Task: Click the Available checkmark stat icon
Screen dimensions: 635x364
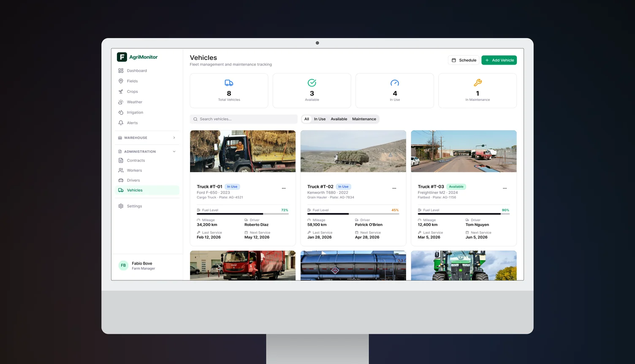Action: (312, 83)
